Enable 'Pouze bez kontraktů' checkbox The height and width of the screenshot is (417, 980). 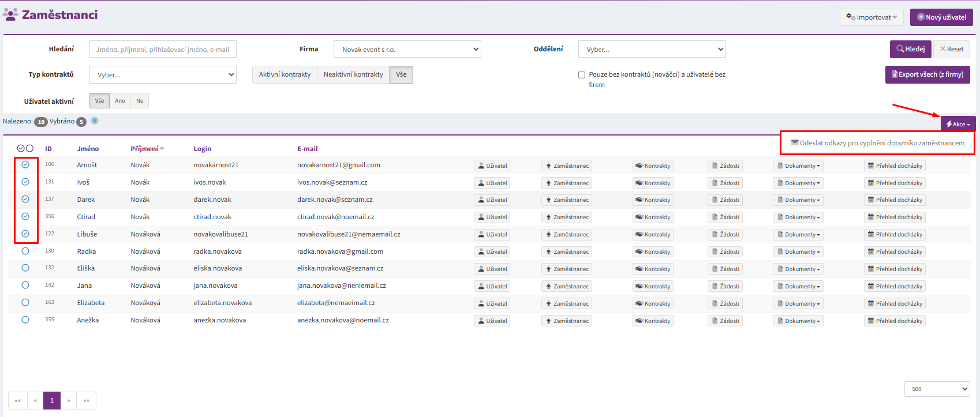(x=582, y=75)
